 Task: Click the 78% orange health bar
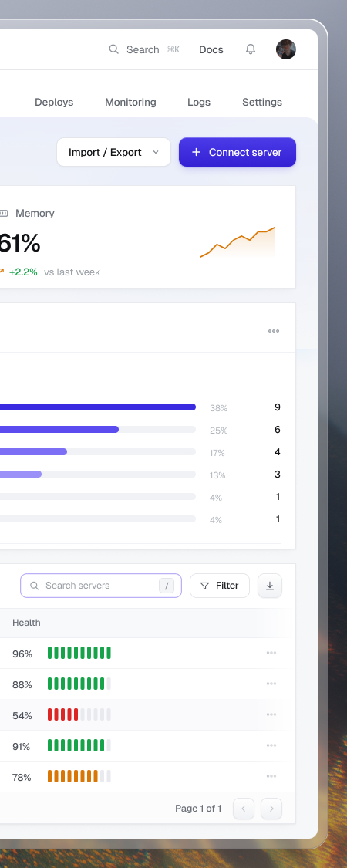79,777
